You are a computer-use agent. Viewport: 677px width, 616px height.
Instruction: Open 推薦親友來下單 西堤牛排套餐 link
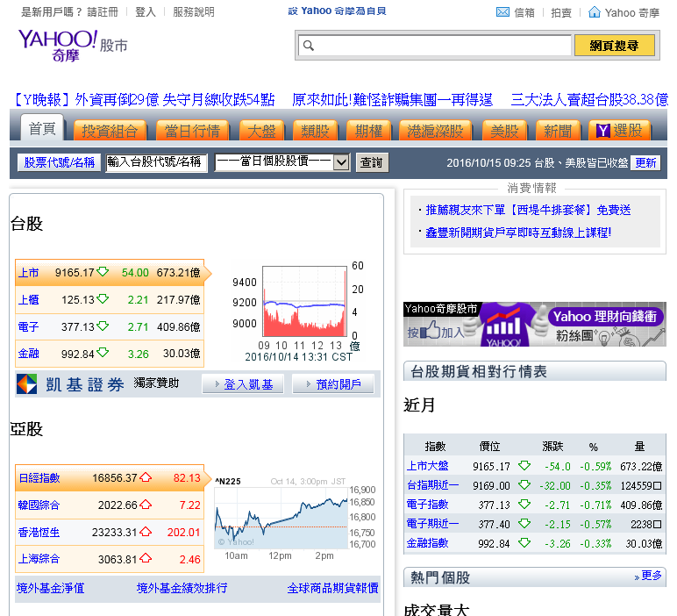(x=528, y=210)
